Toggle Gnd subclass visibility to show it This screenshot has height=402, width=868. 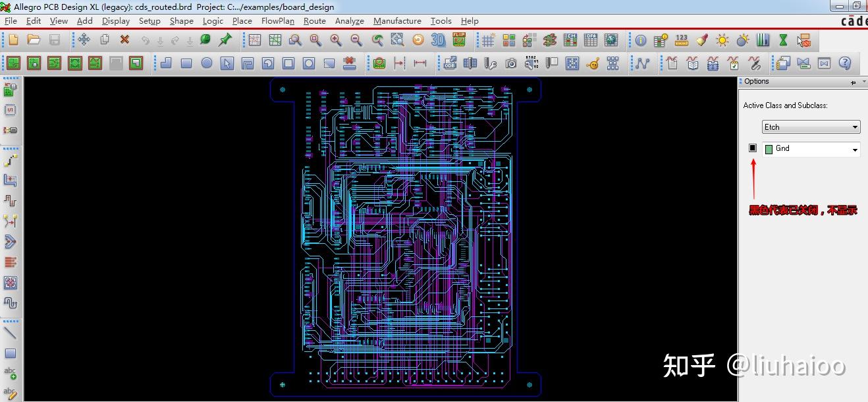point(752,148)
